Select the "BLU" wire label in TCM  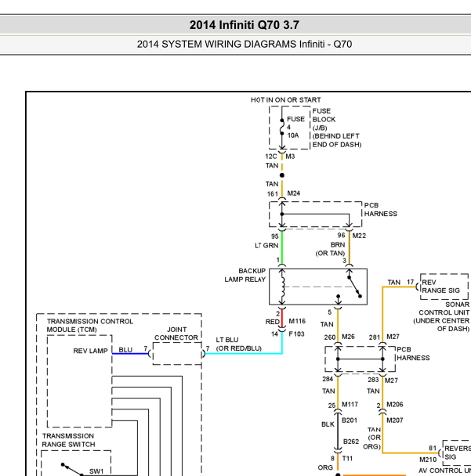[x=125, y=350]
